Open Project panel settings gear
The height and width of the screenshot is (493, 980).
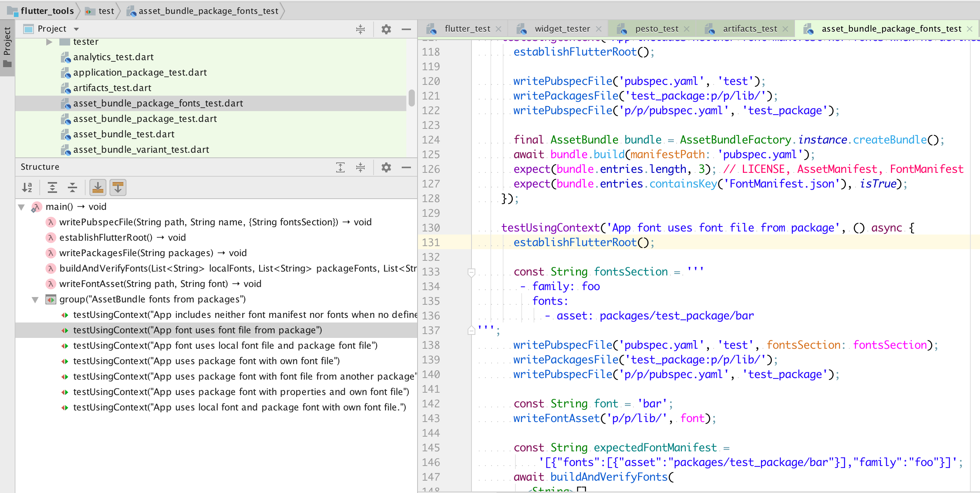(386, 29)
